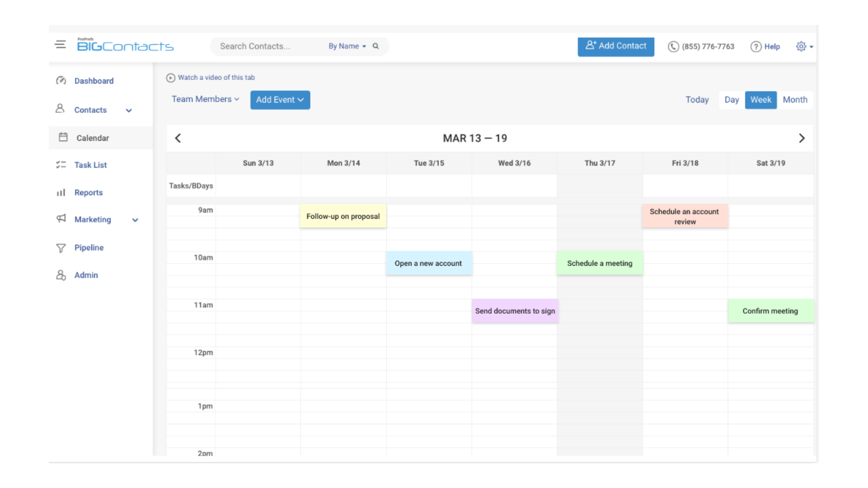
Task: Open the By Name search dropdown
Action: 347,46
